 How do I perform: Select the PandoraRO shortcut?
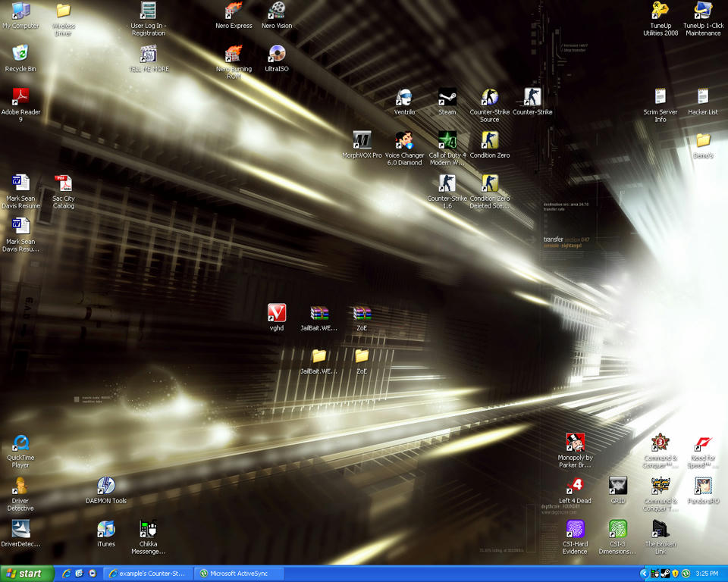pyautogui.click(x=703, y=490)
